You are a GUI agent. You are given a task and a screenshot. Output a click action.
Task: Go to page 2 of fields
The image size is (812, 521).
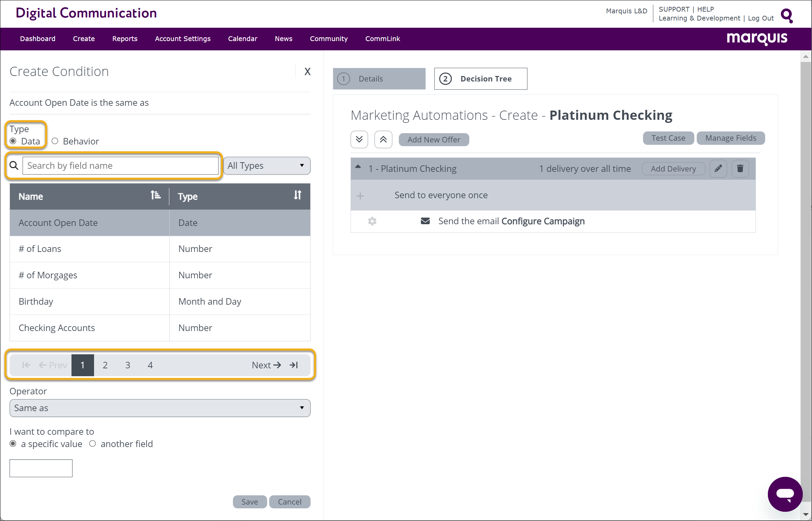coord(105,365)
